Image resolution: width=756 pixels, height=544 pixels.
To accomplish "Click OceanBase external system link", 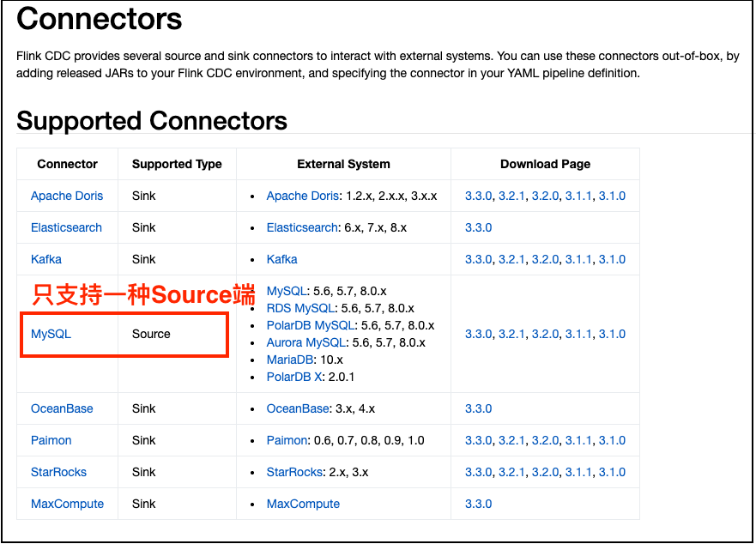I will [298, 408].
